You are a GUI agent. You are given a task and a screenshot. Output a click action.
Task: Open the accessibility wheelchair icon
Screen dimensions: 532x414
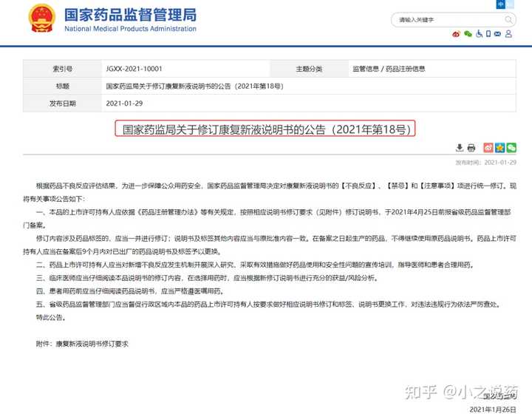tap(479, 33)
